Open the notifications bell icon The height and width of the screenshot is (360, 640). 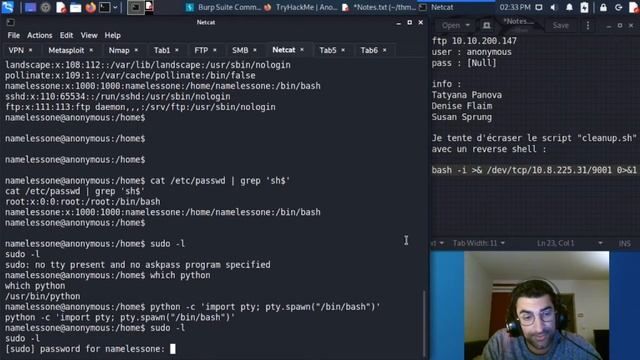coord(569,7)
